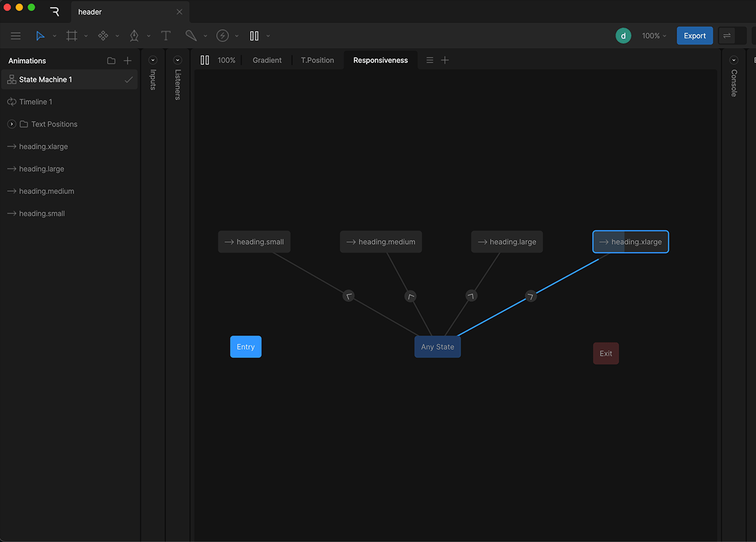
Task: Select the Text tool
Action: 165,36
